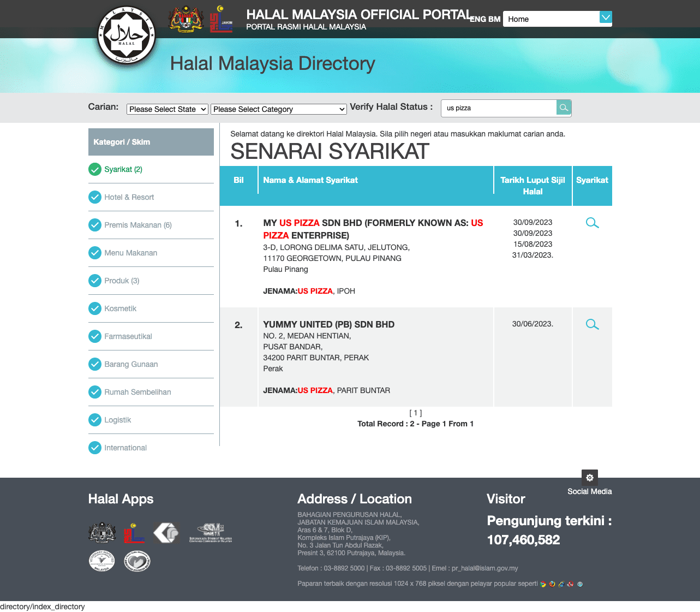Click company name YUMMY UNITED (PB) SDN BHD

329,324
